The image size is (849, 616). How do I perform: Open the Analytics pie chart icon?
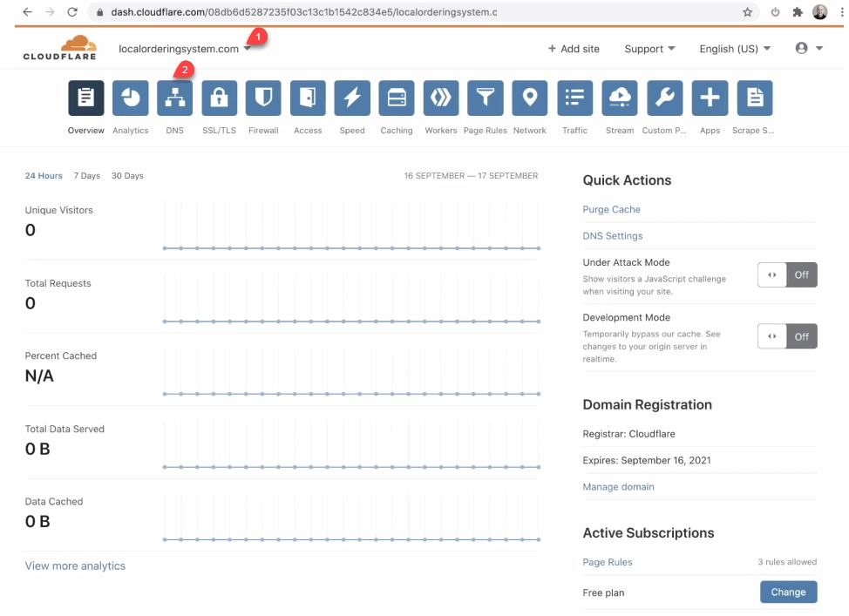point(131,98)
